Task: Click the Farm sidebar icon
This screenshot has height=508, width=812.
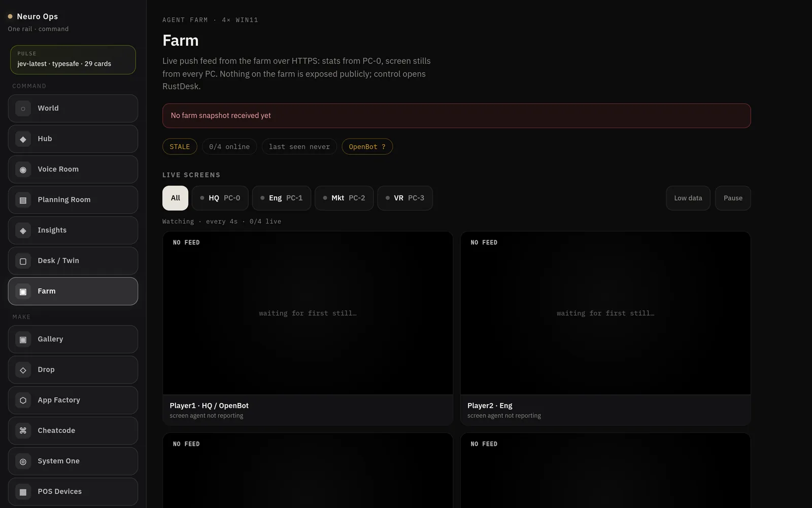Action: (23, 291)
